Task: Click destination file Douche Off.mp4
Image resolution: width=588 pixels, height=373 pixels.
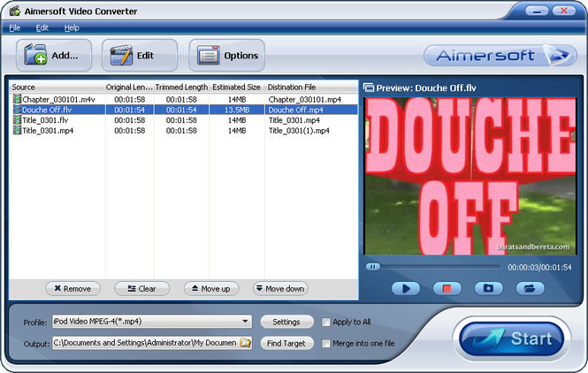Action: 296,110
